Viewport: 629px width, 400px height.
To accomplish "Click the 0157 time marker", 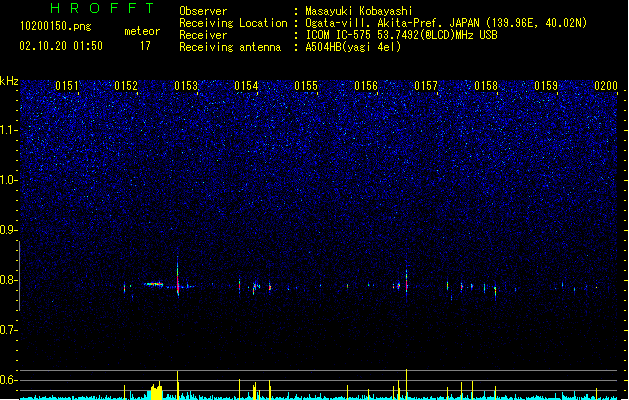I will (426, 86).
